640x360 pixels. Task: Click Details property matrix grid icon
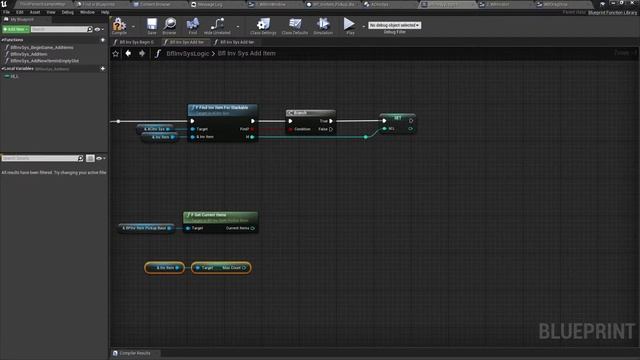[90, 158]
